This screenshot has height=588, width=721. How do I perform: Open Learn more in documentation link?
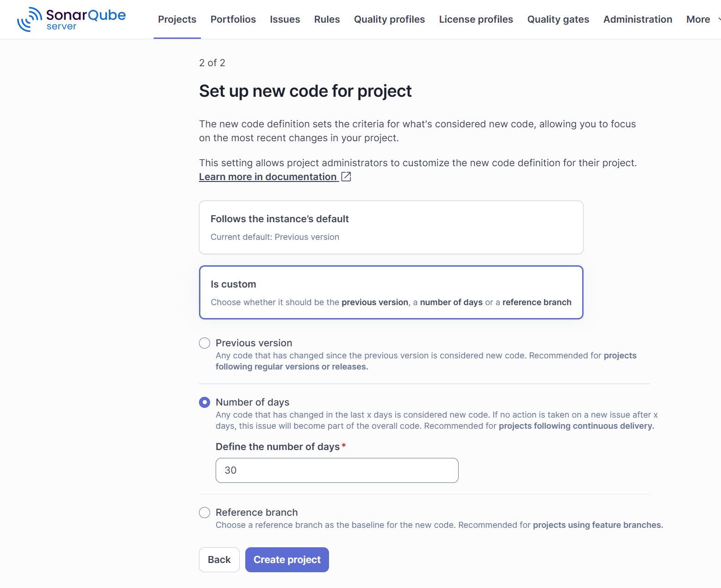tap(268, 177)
